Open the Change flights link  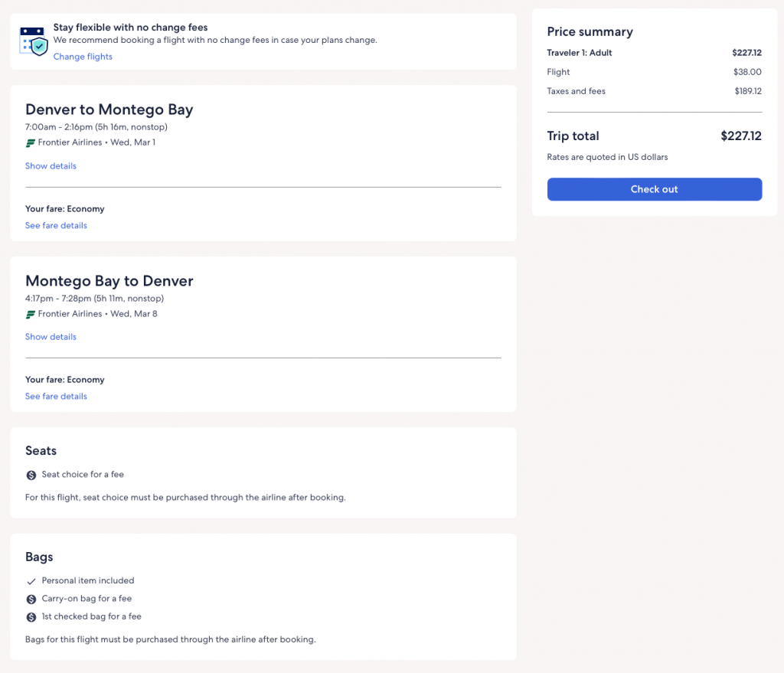[x=83, y=57]
